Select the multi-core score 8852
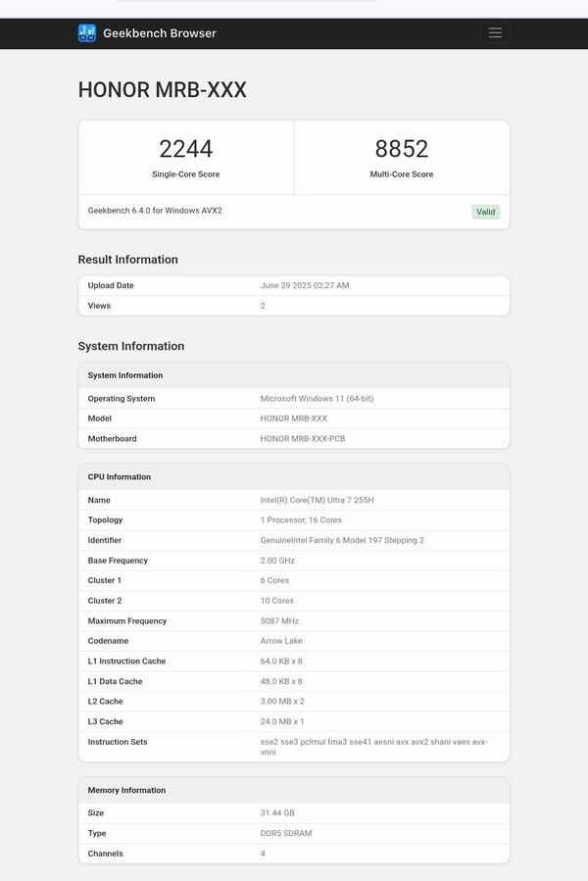Image resolution: width=588 pixels, height=881 pixels. click(402, 149)
